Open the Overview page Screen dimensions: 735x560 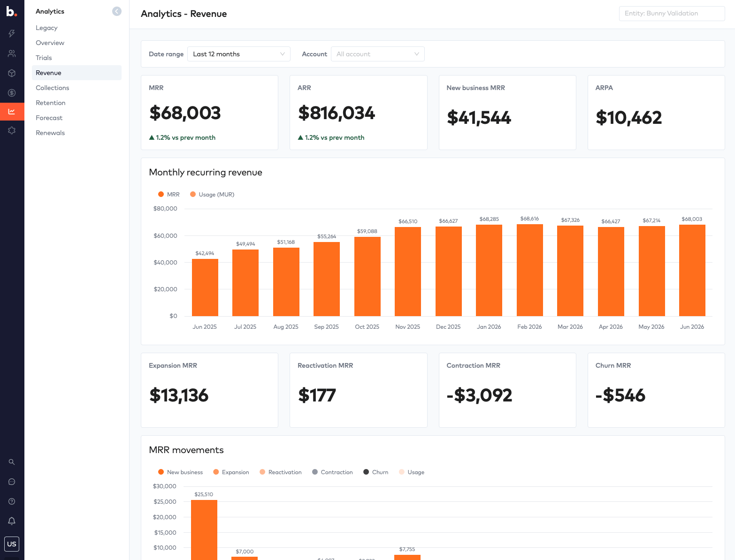pos(50,43)
